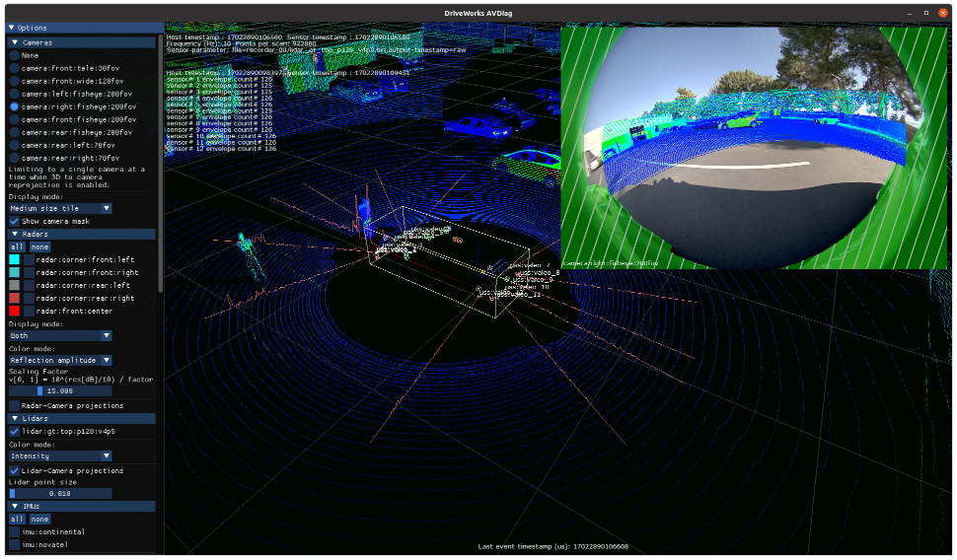Click the fisheye camera preview image

coord(753,148)
